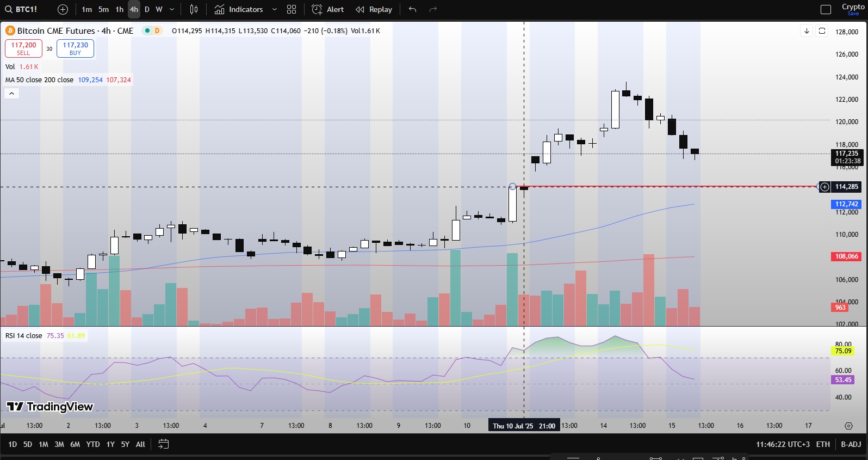Click the plus icon to add a comparison symbol
This screenshot has height=460, width=868.
[x=63, y=9]
